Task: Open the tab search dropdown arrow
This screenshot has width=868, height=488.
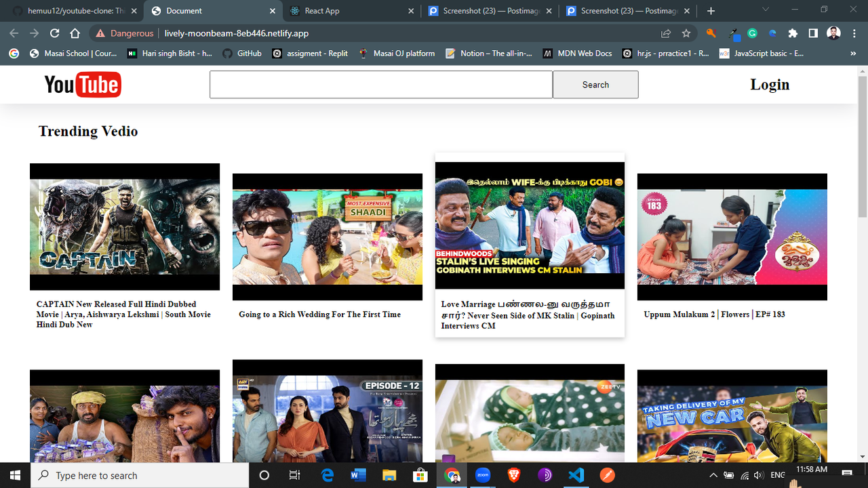Action: tap(766, 10)
